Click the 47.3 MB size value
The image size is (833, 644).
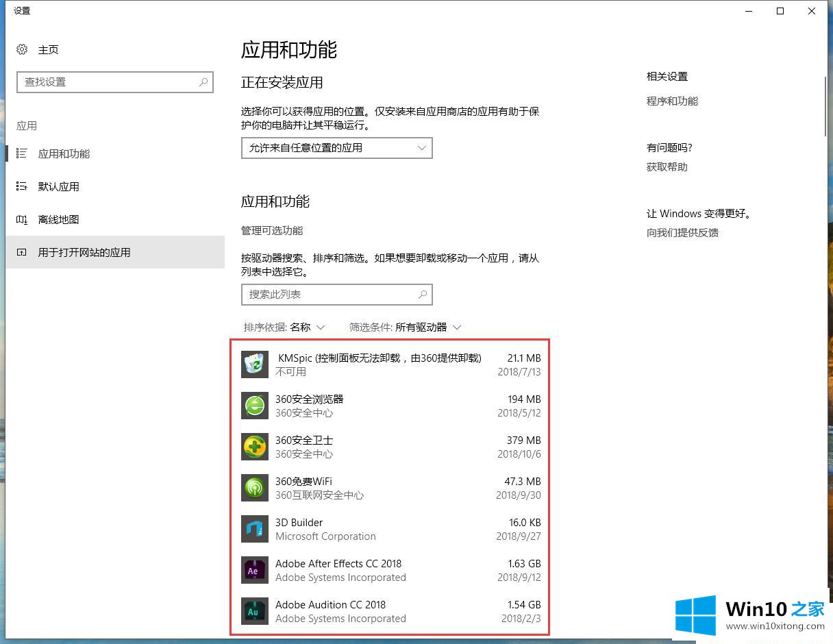click(x=523, y=481)
